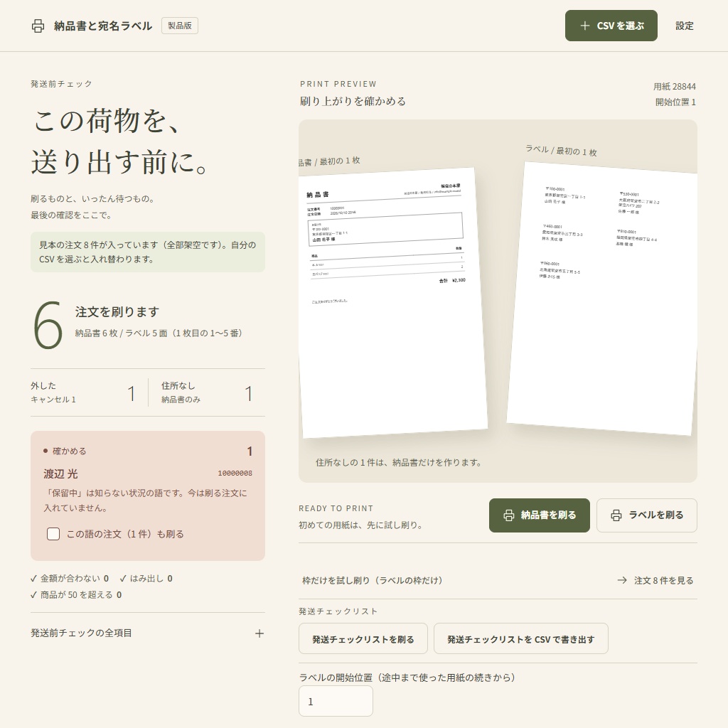Screen dimensions: 728x728
Task: Click 枠だけを試し刷り link
Action: coord(373,580)
